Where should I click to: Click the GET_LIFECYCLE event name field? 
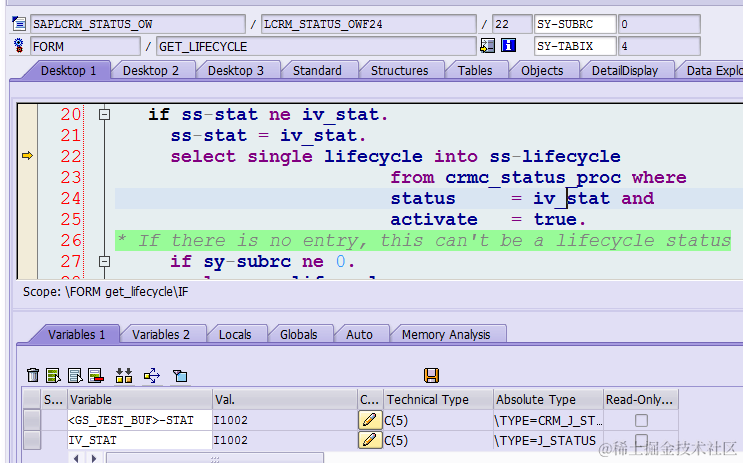pos(316,46)
